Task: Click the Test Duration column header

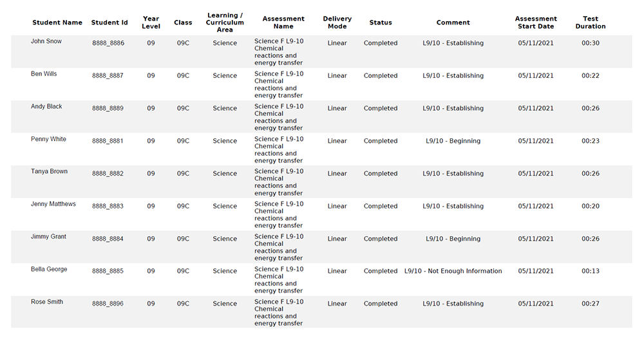Action: point(591,23)
